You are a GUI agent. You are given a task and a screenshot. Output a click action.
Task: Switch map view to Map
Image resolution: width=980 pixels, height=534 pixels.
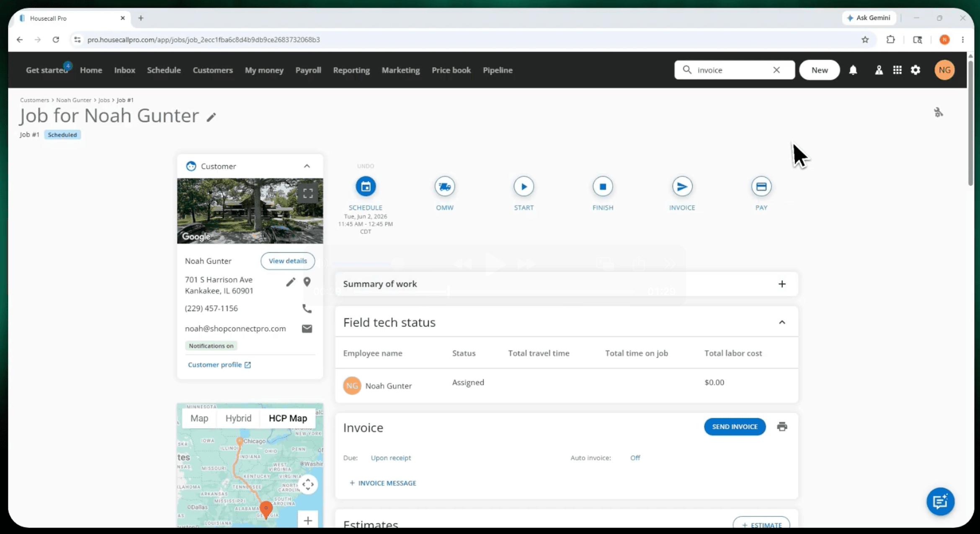click(199, 418)
